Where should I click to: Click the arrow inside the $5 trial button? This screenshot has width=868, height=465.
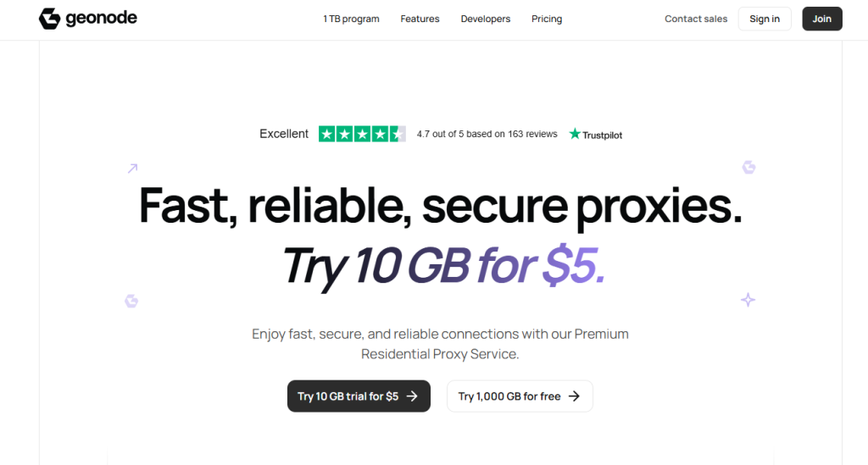412,396
